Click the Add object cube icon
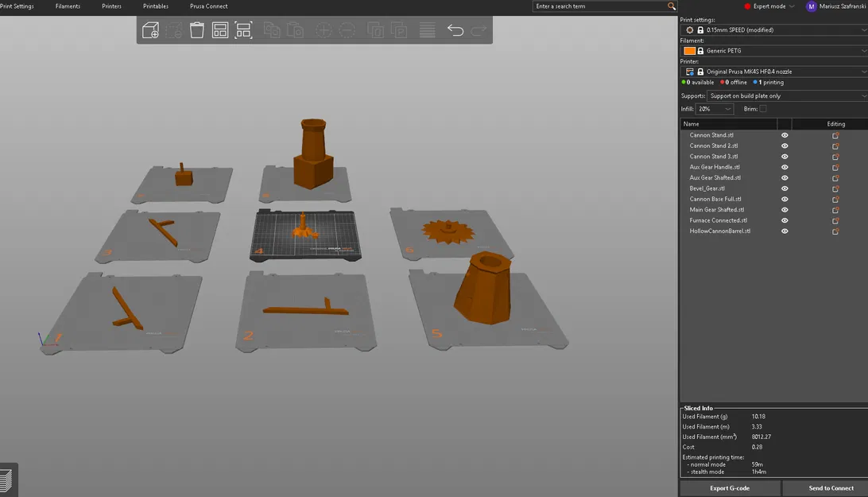This screenshot has height=497, width=868. (150, 30)
